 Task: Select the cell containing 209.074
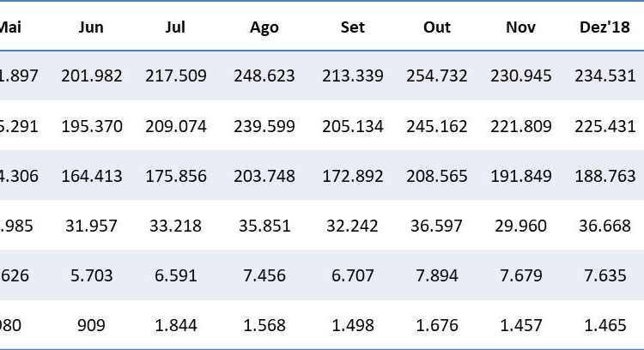click(175, 126)
